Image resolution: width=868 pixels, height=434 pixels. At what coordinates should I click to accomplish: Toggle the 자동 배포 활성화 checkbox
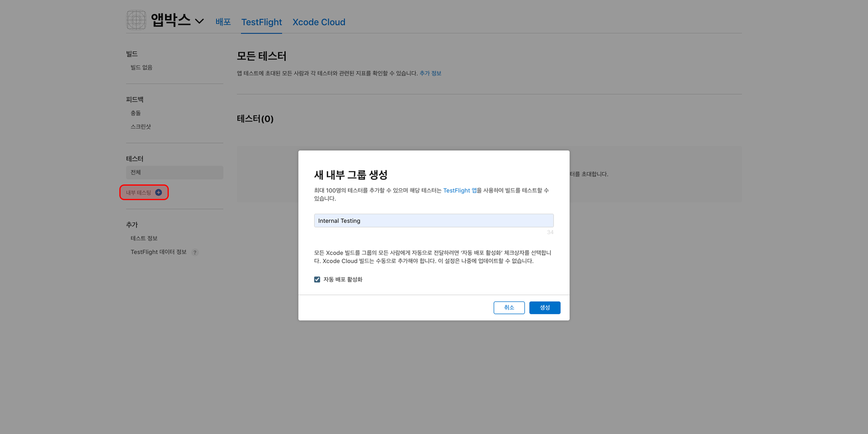317,279
